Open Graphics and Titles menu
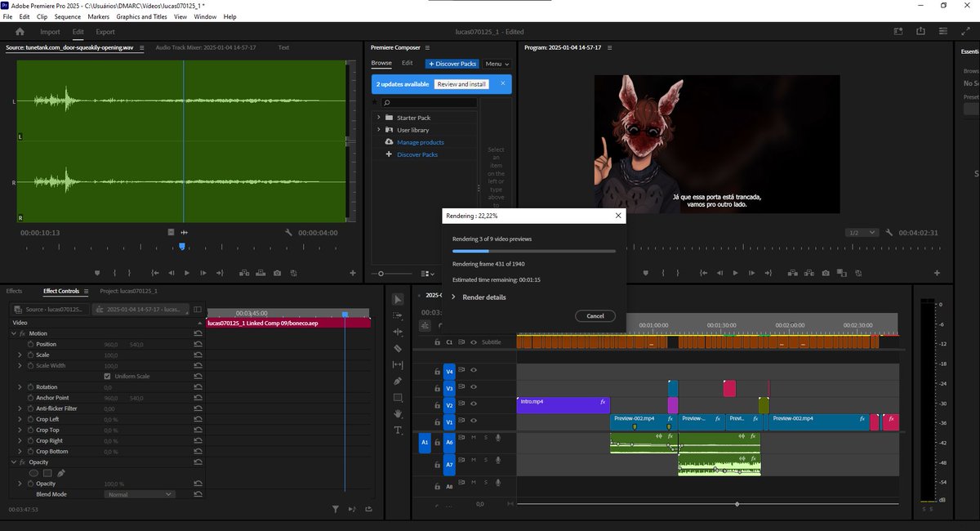The width and height of the screenshot is (980, 531). [x=141, y=16]
